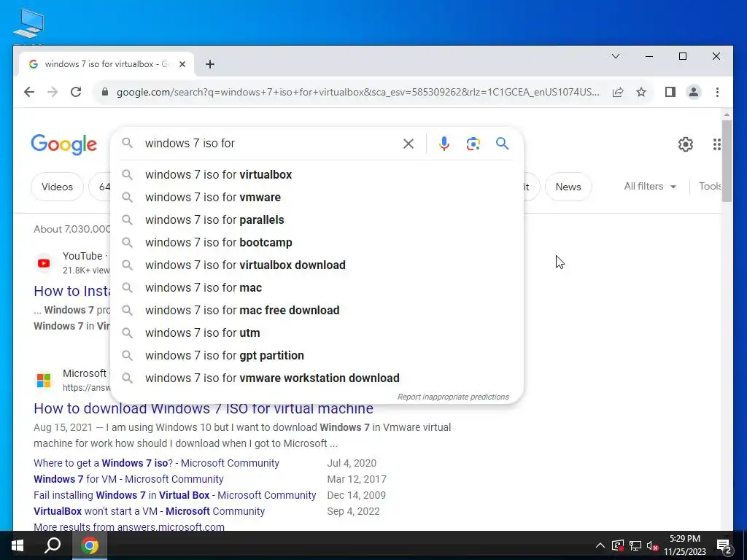Open Chrome side panel
The image size is (747, 560).
tap(670, 92)
